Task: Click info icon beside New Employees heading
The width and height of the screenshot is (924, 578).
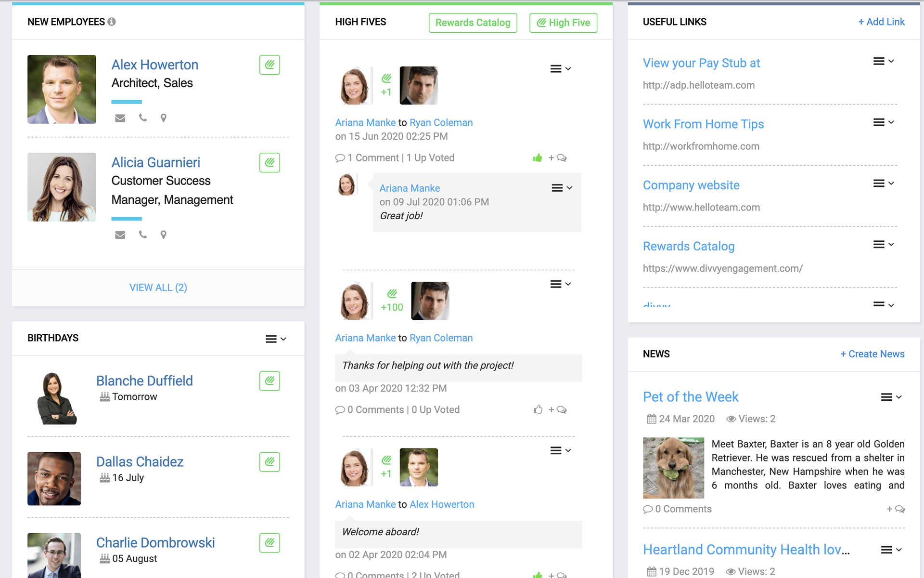Action: pos(112,22)
